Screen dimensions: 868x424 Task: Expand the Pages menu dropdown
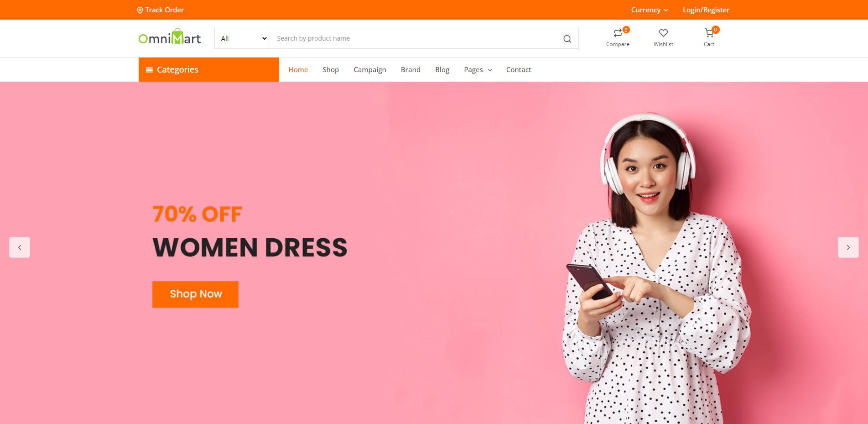point(478,70)
